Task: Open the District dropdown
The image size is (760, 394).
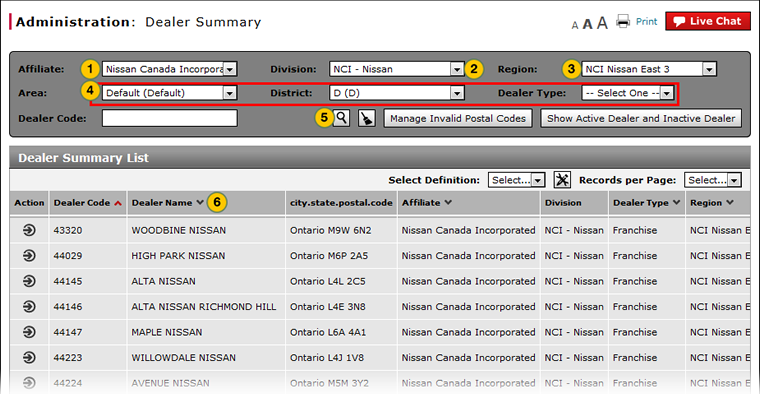Action: click(x=396, y=93)
